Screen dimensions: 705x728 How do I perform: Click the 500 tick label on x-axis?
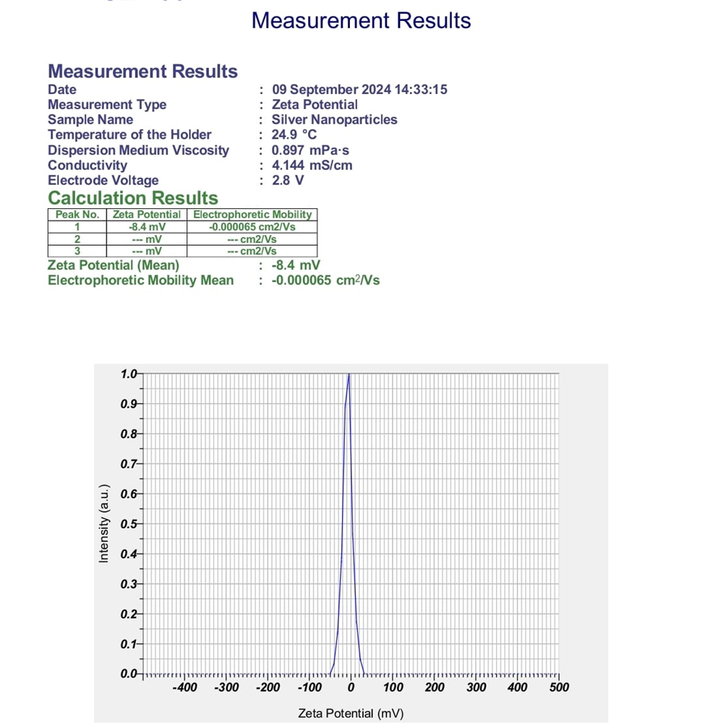click(x=559, y=688)
